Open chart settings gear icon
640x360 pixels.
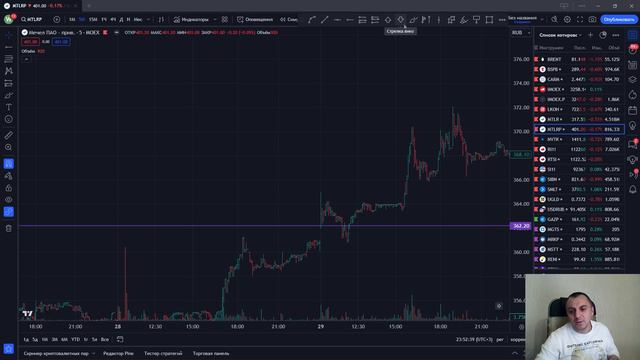[x=567, y=20]
